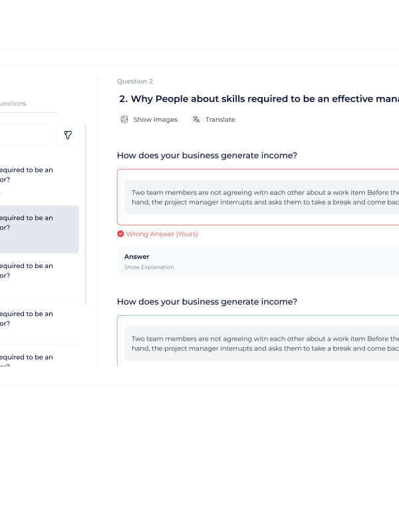399x532 pixels.
Task: Open the question filter funnel icon
Action: [68, 135]
